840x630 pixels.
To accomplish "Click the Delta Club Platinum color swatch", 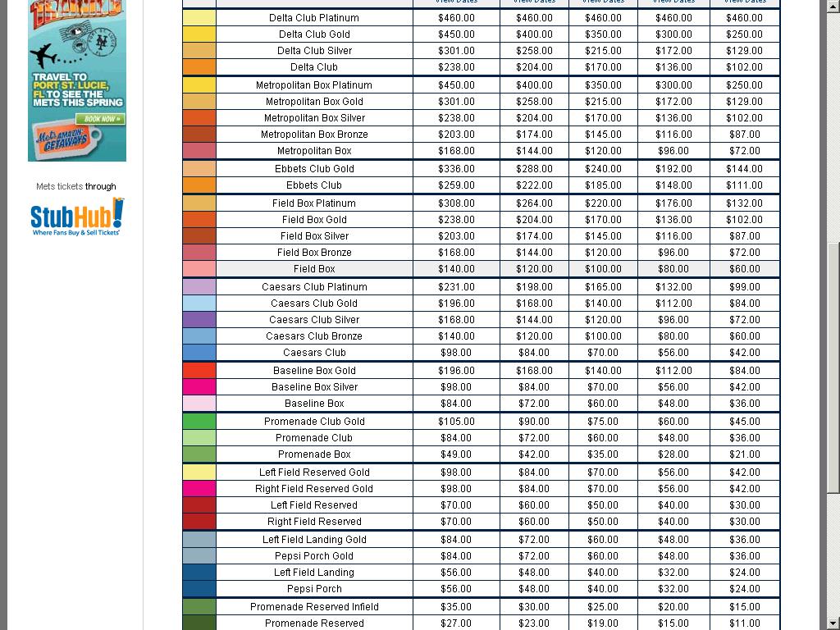I will [199, 18].
